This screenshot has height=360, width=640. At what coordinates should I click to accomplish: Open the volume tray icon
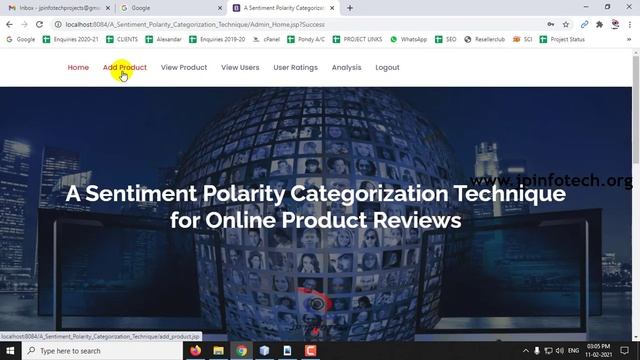pyautogui.click(x=560, y=351)
